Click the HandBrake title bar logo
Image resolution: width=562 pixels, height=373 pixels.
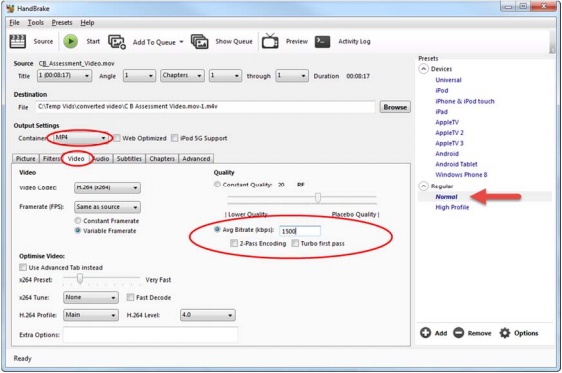[x=10, y=8]
